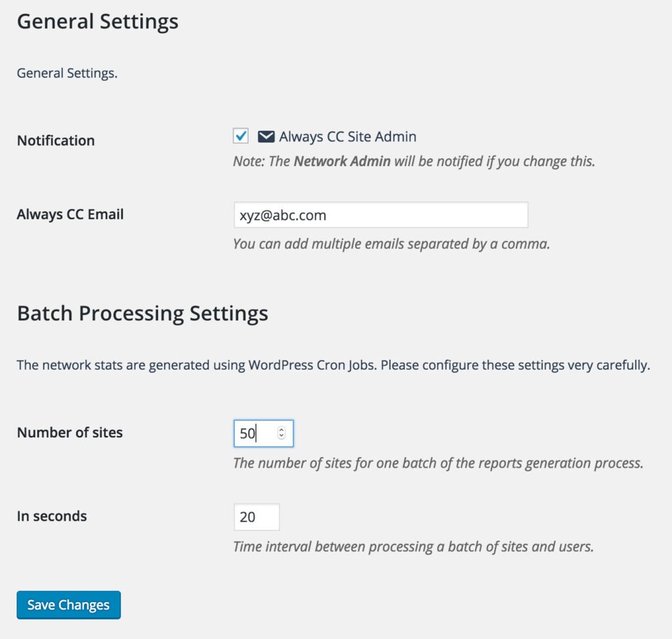Click the In seconds row label
Screen dimensions: 672x639
pyautogui.click(x=52, y=516)
